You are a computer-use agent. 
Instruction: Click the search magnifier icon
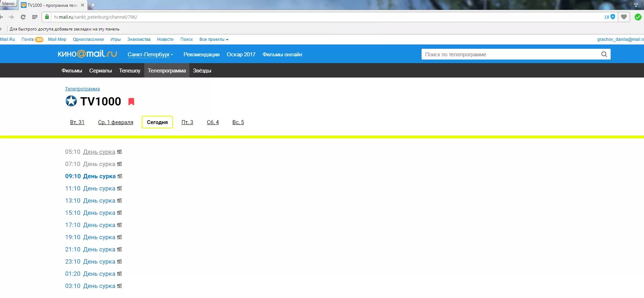click(604, 54)
